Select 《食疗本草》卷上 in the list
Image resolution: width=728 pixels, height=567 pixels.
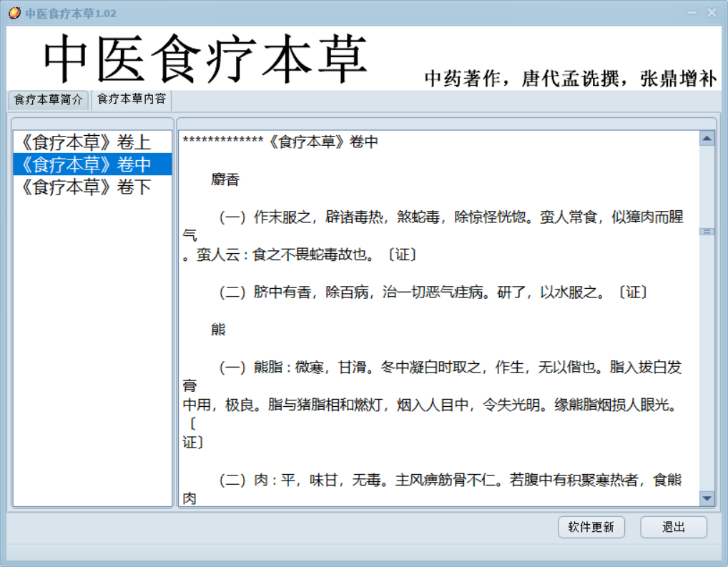(86, 142)
